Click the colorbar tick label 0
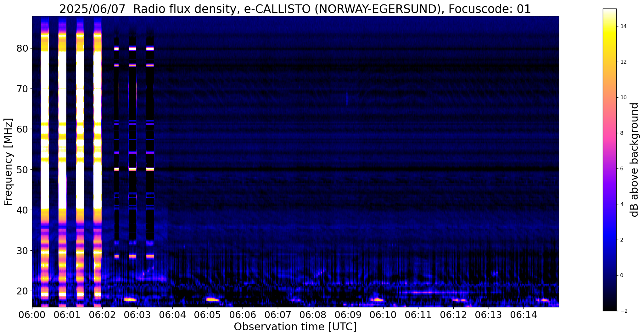This screenshot has height=336, width=644. click(622, 276)
